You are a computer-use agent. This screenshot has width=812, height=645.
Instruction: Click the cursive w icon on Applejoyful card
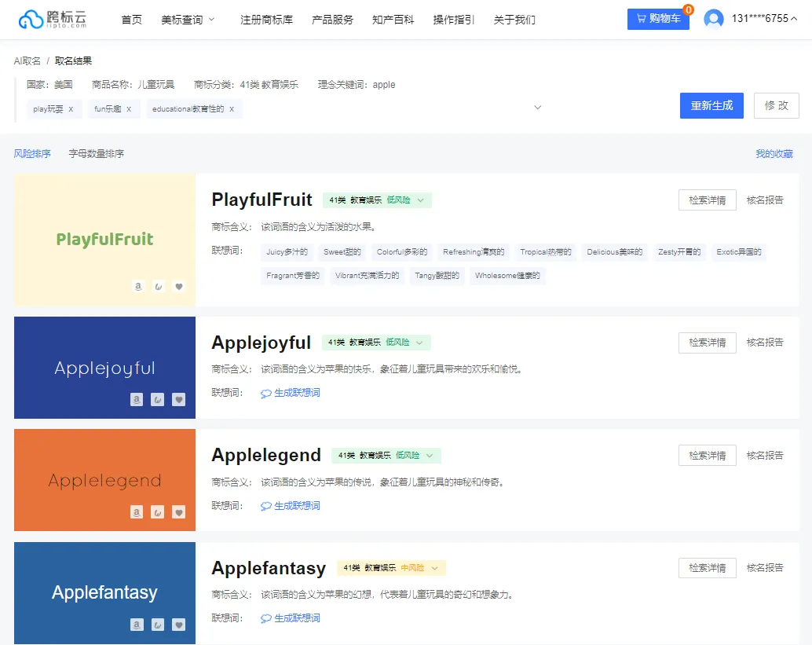point(157,399)
